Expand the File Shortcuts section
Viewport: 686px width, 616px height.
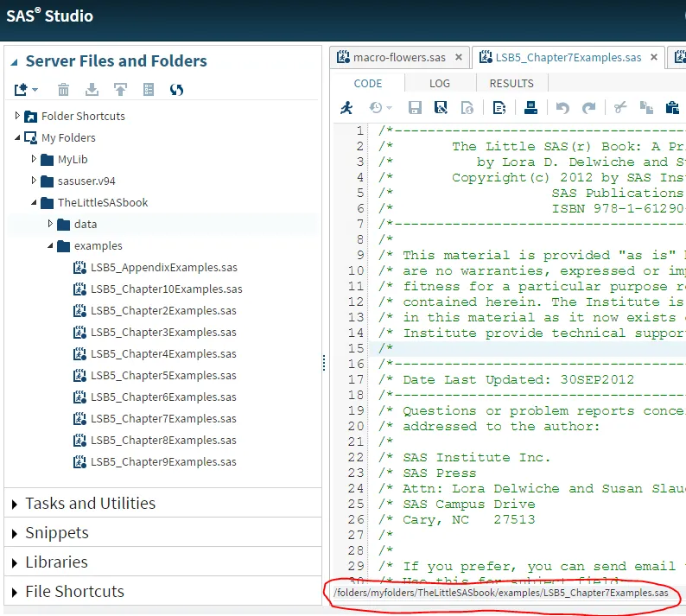coord(15,593)
